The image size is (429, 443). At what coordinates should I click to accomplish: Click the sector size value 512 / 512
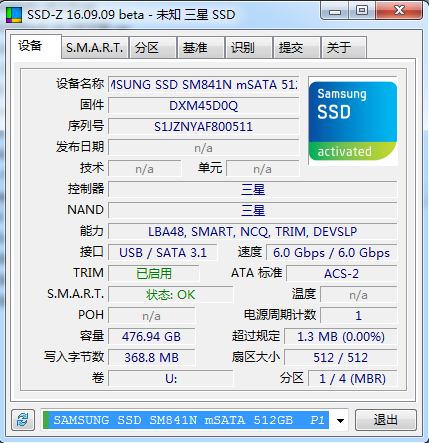341,358
